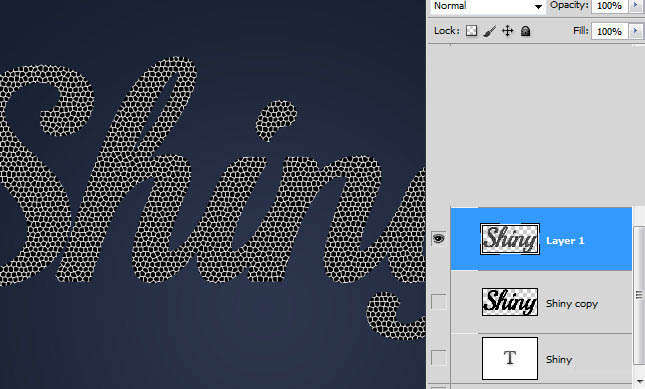Open the Opacity slider arrow

636,5
